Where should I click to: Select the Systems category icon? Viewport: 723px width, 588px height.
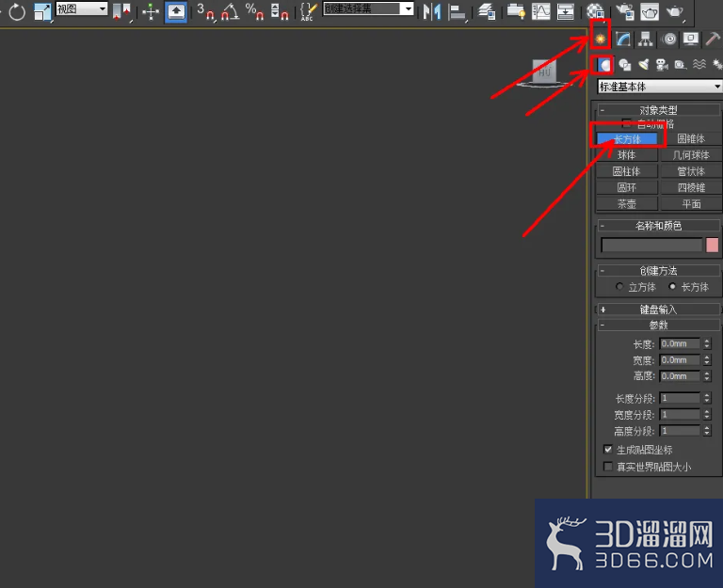717,65
